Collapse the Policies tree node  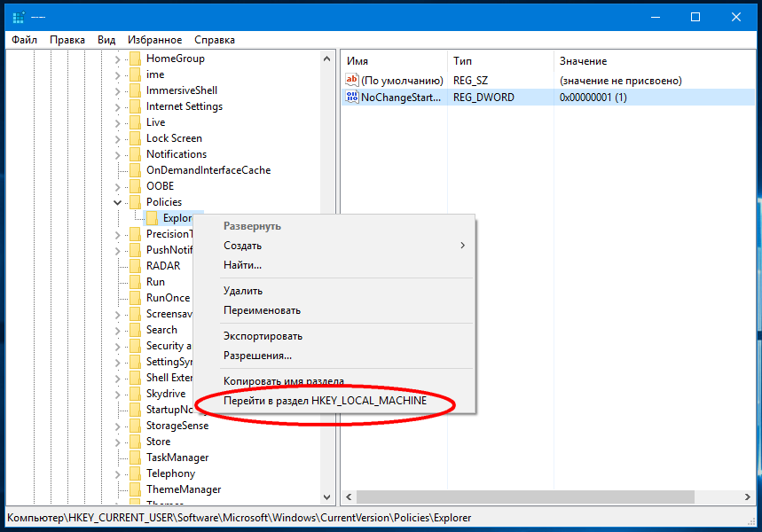pyautogui.click(x=117, y=202)
